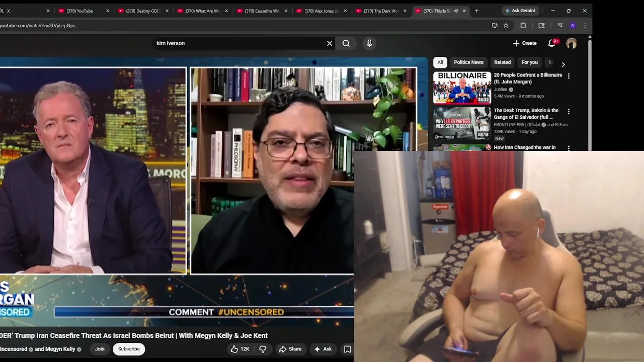Open Chrome profile avatar in toolbar
The width and height of the screenshot is (644, 362).
[x=573, y=26]
